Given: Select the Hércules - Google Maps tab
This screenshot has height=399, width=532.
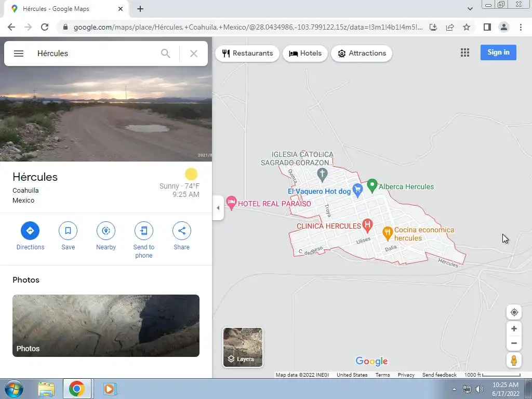Looking at the screenshot, I should 66,9.
